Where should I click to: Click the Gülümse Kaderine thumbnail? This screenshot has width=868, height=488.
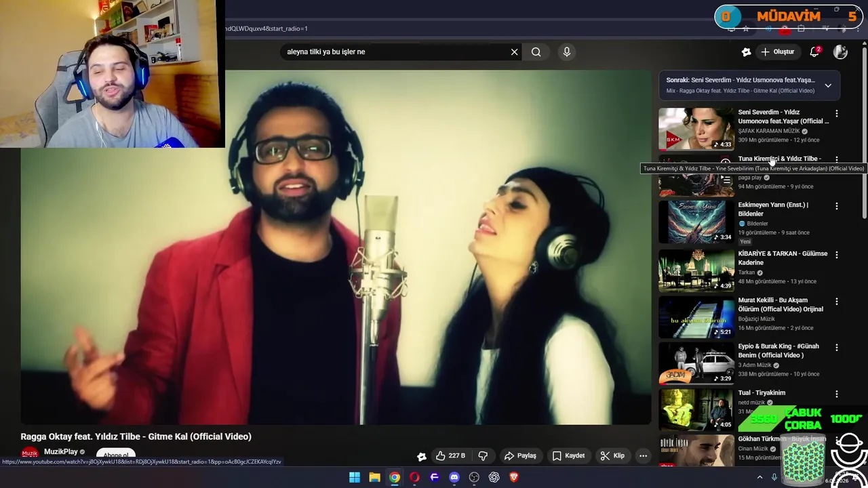pos(696,270)
